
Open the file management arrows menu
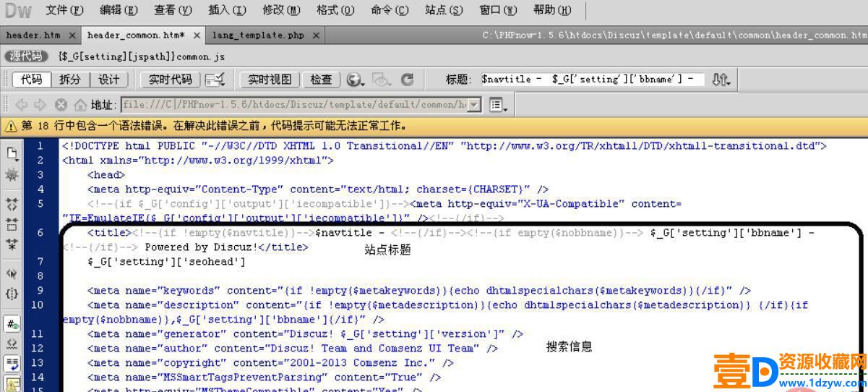pyautogui.click(x=721, y=80)
